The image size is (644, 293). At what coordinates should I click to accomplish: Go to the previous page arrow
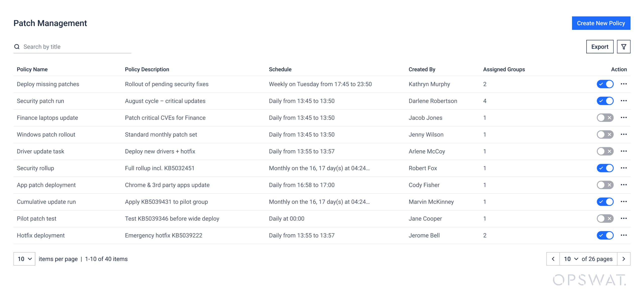click(x=553, y=259)
